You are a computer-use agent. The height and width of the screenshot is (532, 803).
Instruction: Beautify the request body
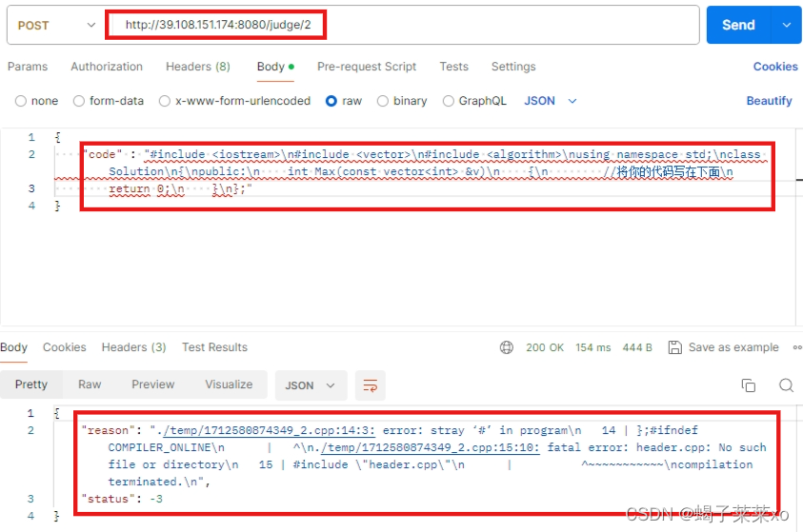tap(769, 101)
